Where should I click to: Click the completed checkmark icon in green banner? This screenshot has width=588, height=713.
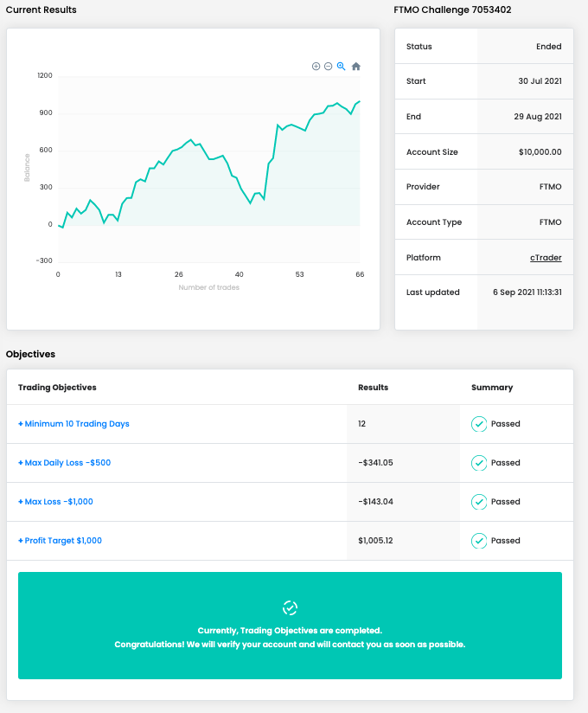[x=290, y=608]
